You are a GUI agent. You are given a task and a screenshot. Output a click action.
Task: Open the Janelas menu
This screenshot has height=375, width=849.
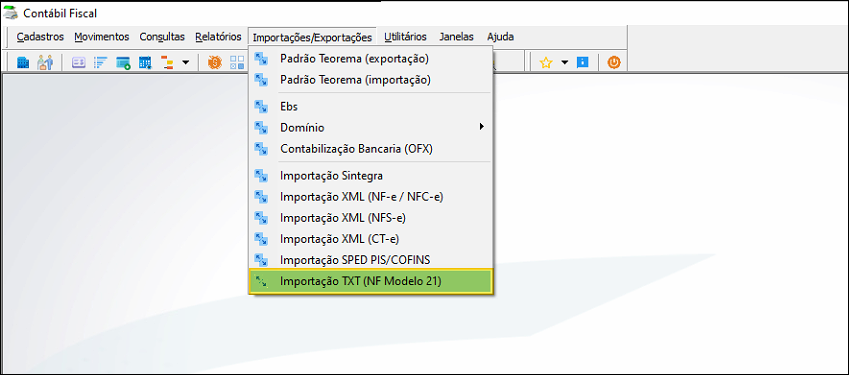click(456, 37)
